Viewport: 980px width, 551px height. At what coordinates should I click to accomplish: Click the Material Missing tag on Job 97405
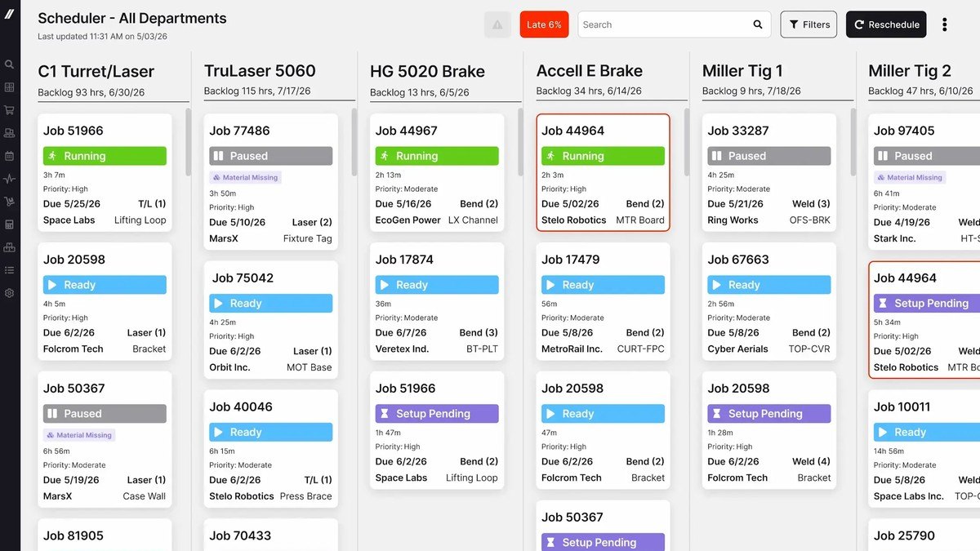coord(908,177)
